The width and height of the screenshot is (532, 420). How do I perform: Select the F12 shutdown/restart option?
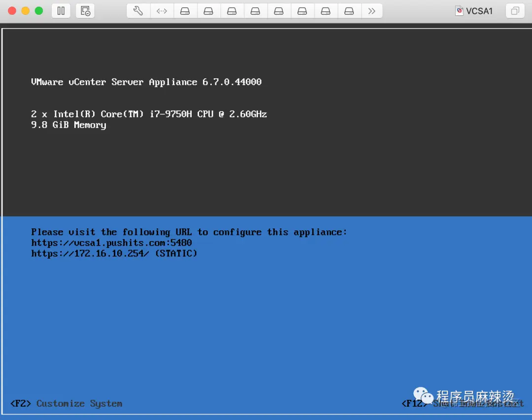[463, 403]
